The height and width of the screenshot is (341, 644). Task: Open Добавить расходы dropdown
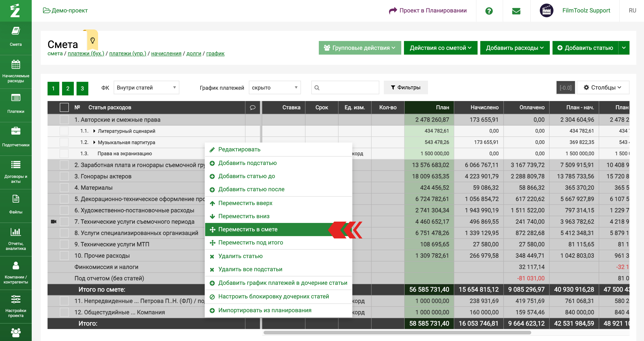515,48
